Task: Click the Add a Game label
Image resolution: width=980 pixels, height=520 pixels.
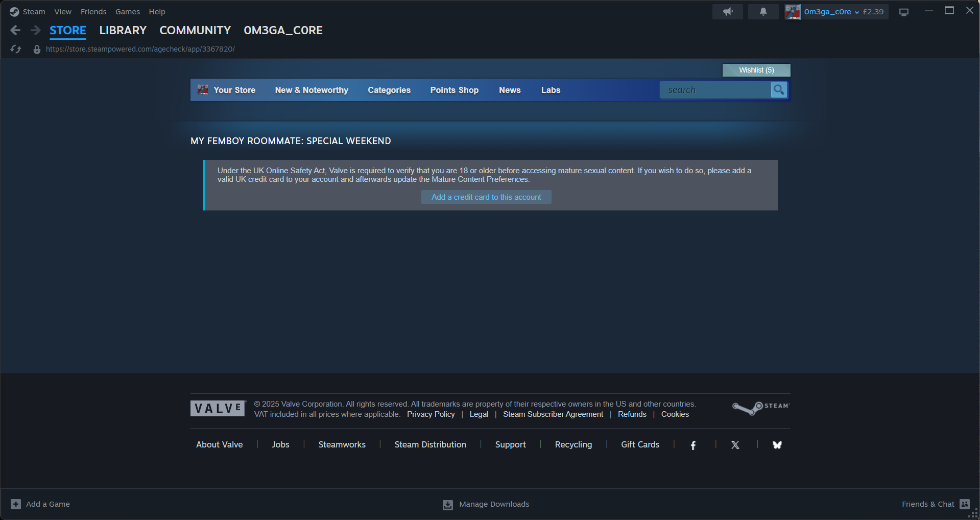Action: tap(48, 504)
